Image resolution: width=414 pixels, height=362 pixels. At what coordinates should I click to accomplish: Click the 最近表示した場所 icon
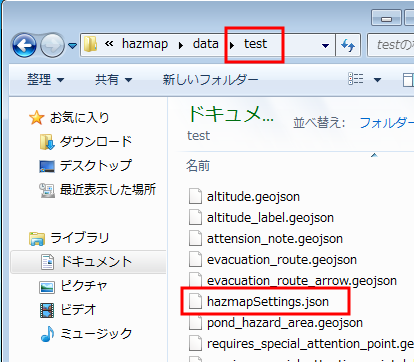tap(47, 190)
